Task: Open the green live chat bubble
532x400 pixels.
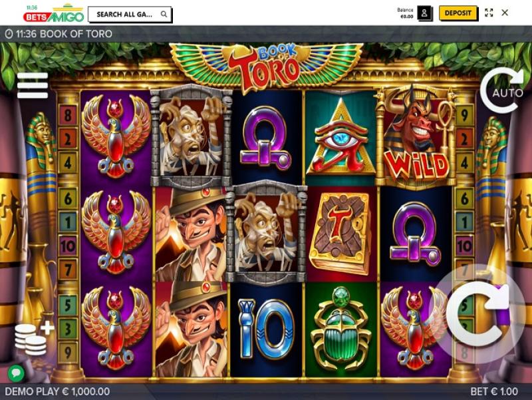Action: click(x=16, y=373)
